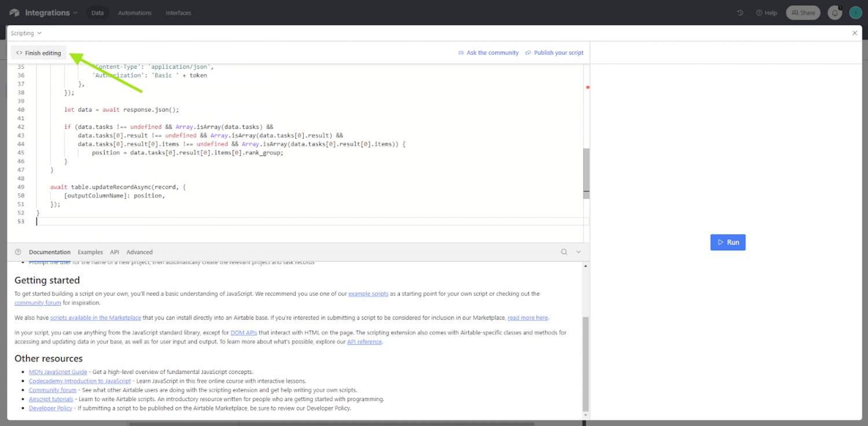Click the Publish your script icon
Image resolution: width=868 pixels, height=426 pixels.
[527, 53]
